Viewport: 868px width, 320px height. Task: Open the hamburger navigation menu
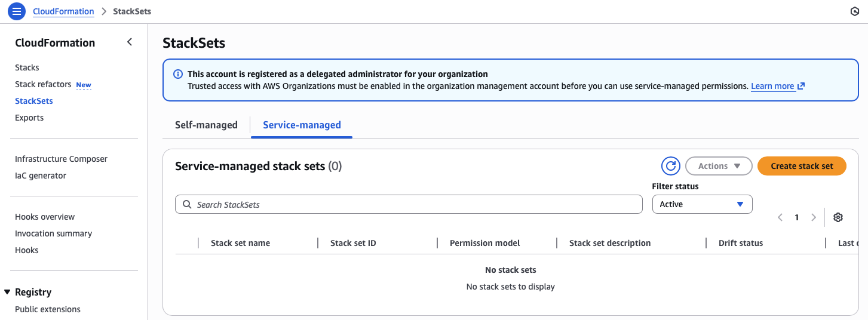click(x=17, y=11)
